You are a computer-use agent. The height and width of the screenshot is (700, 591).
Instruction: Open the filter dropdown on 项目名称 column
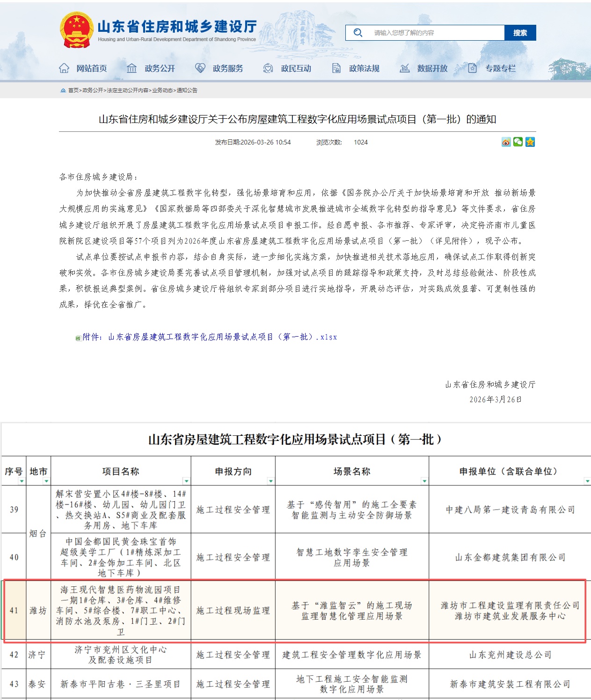pos(186,481)
